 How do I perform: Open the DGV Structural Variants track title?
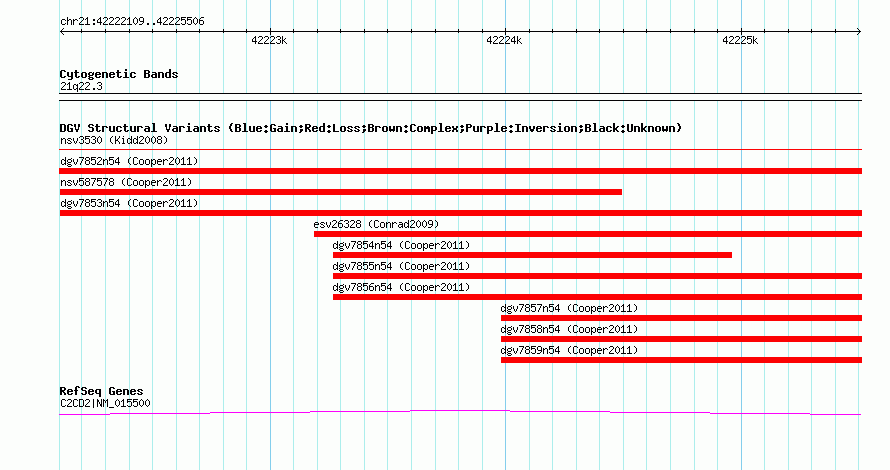pyautogui.click(x=371, y=128)
